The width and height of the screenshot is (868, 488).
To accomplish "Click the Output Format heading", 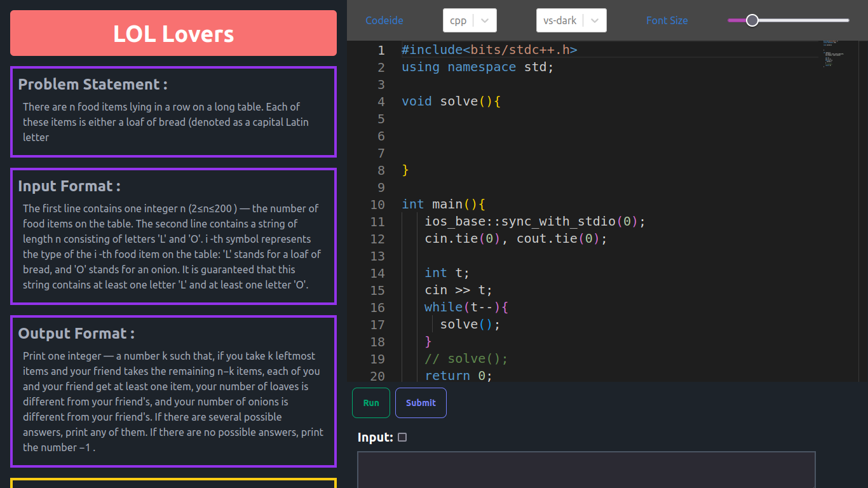I will coord(76,334).
